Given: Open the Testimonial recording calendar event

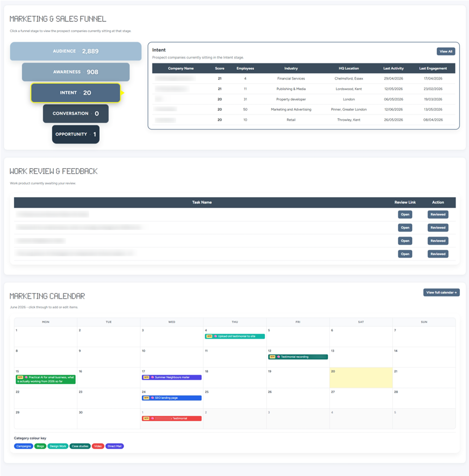Looking at the screenshot, I should tap(298, 357).
